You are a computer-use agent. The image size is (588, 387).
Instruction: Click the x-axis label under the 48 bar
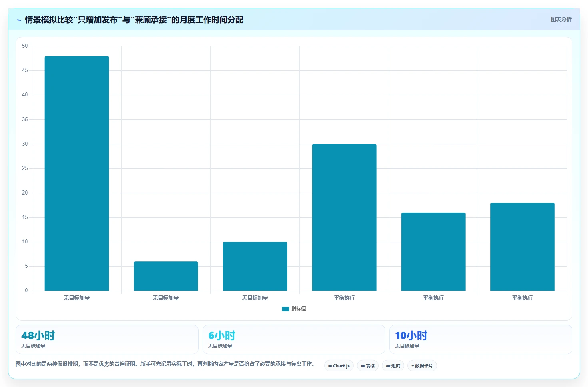tap(77, 298)
